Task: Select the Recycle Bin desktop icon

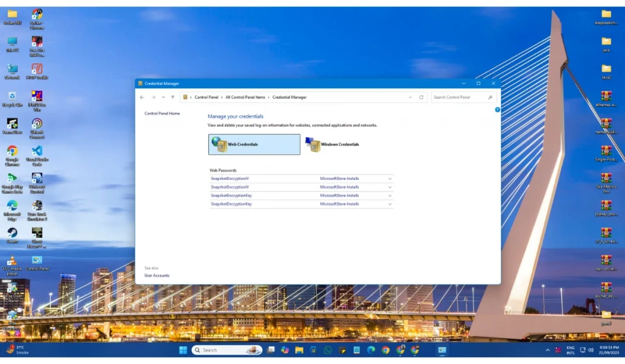Action: click(x=12, y=97)
